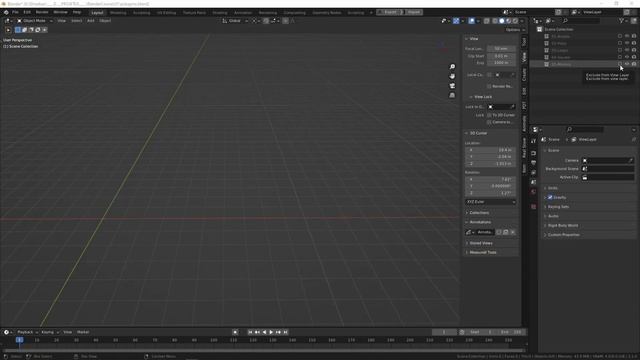The height and width of the screenshot is (360, 640).
Task: Adjust the Focal Length field
Action: [x=501, y=49]
